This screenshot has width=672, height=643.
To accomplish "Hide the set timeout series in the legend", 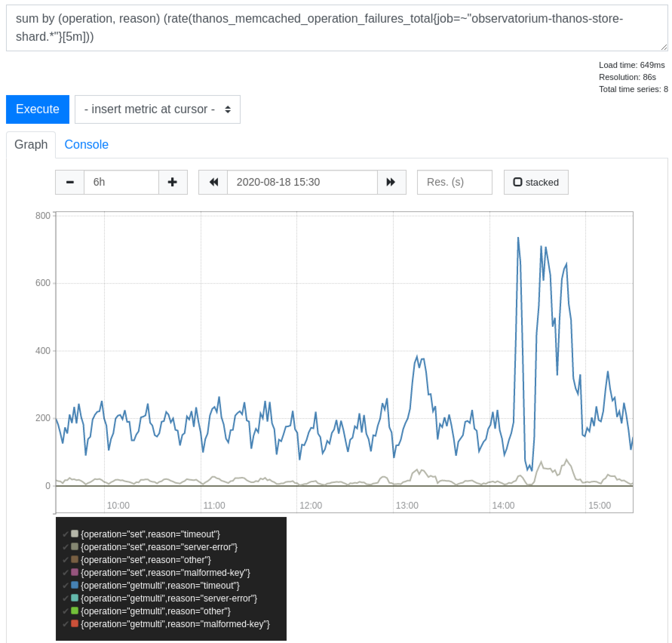I will pos(66,534).
